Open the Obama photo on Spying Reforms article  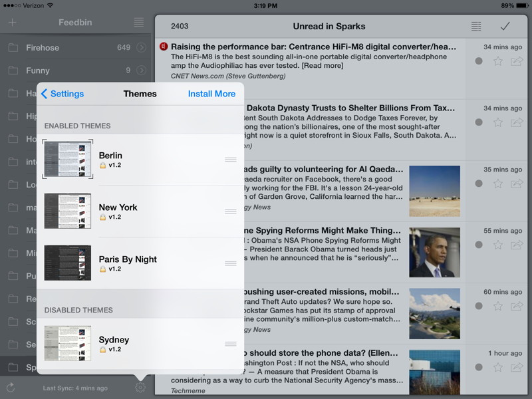coord(435,253)
